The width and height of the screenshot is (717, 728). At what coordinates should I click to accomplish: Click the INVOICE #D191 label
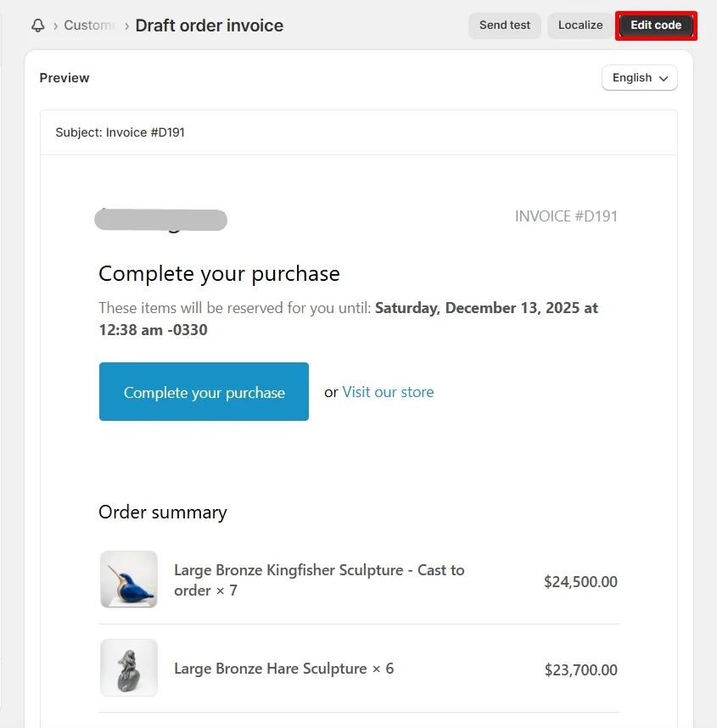pyautogui.click(x=566, y=216)
